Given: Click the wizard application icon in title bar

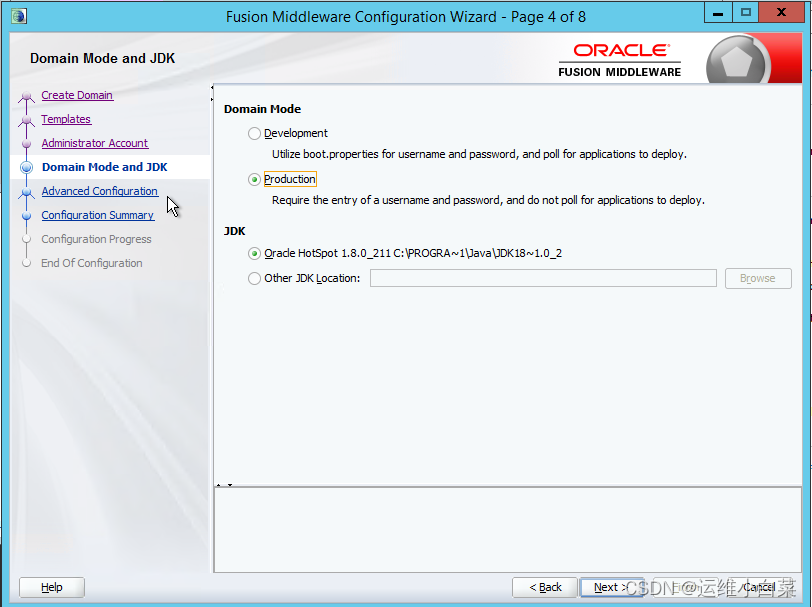Looking at the screenshot, I should 19,16.
